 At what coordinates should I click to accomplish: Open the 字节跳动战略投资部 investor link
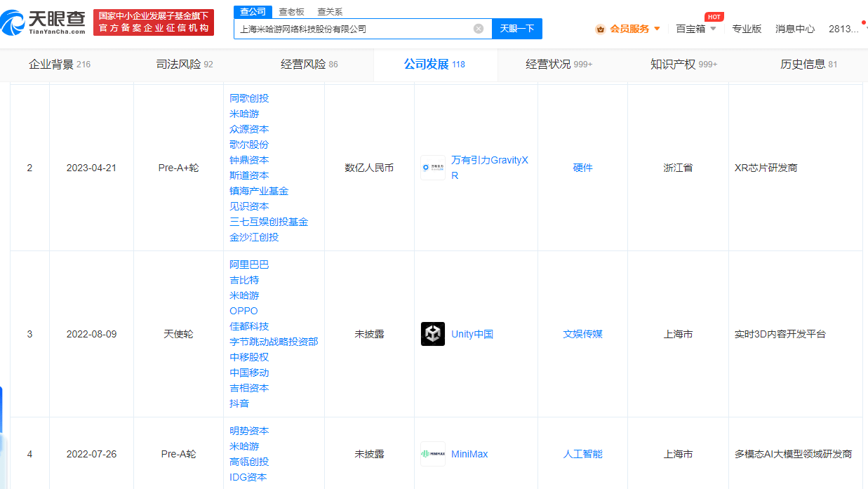click(x=274, y=342)
